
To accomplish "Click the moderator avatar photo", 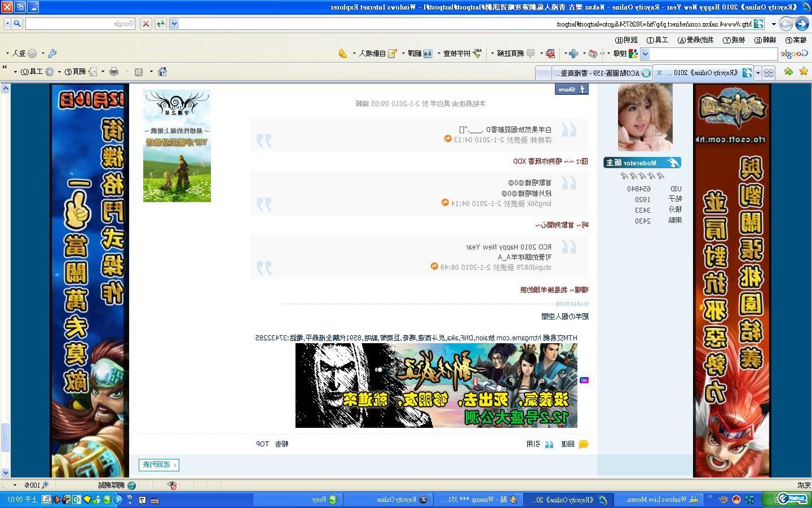I will point(645,118).
